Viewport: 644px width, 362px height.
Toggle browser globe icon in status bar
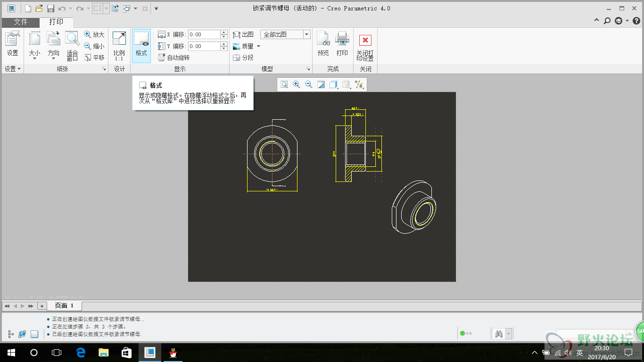[22, 334]
